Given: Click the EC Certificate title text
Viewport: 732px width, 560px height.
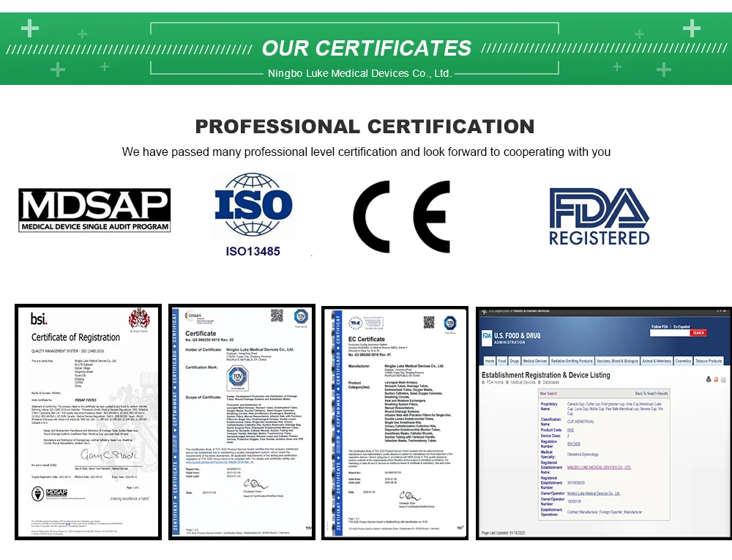Looking at the screenshot, I should [x=367, y=339].
